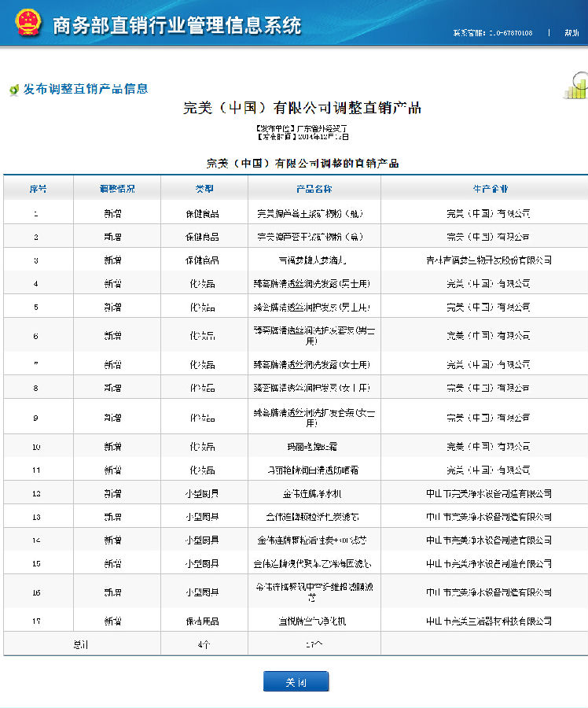Click the 关闭 close button
The height and width of the screenshot is (708, 588).
296,682
